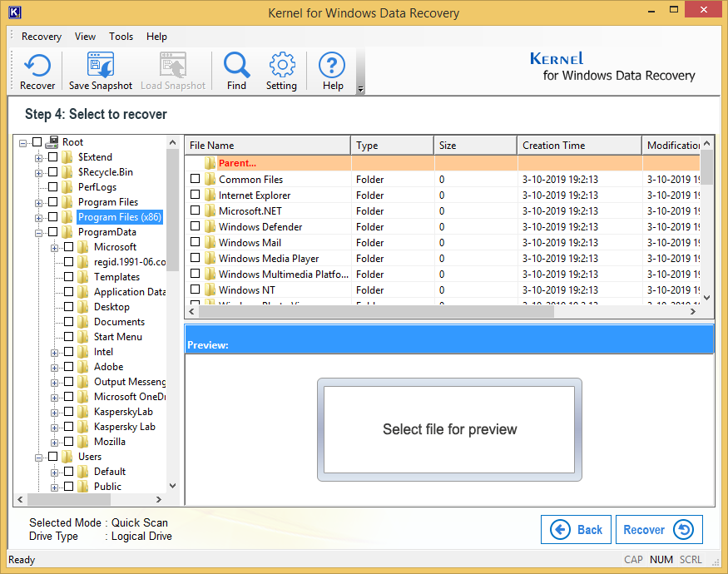Open the Find tool

coord(237,71)
